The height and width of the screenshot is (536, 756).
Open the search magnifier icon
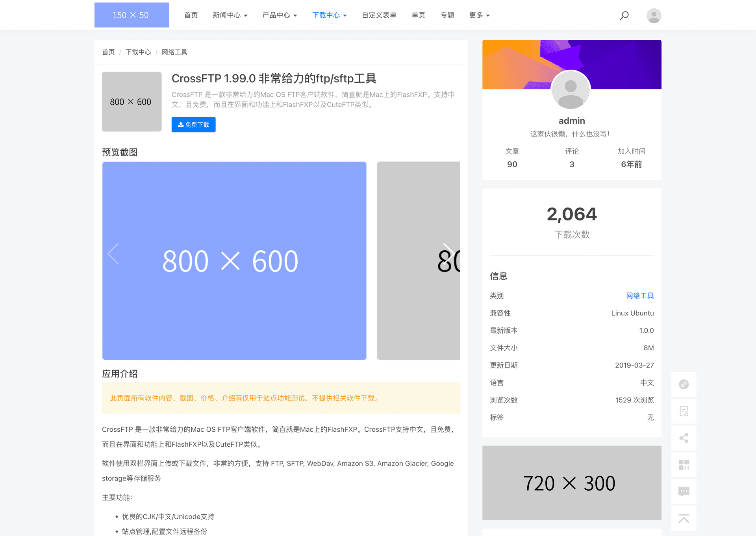pyautogui.click(x=624, y=15)
